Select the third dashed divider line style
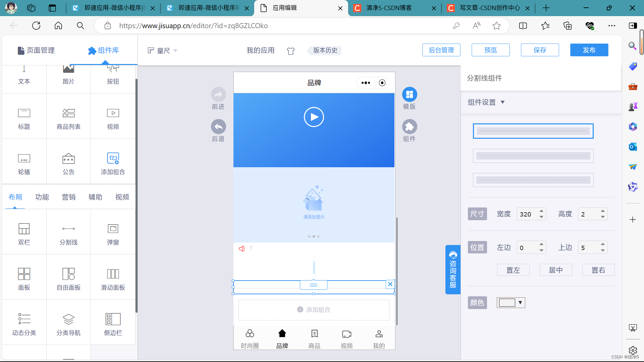 pos(533,180)
